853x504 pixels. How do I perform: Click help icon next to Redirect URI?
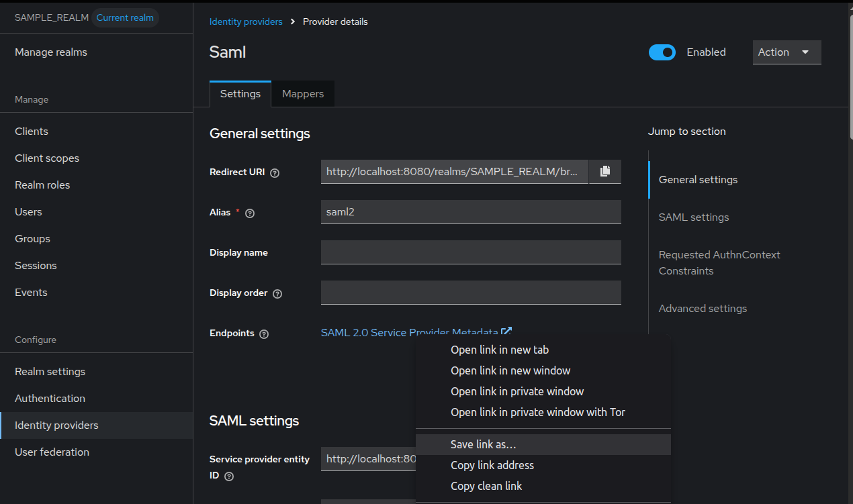coord(274,172)
